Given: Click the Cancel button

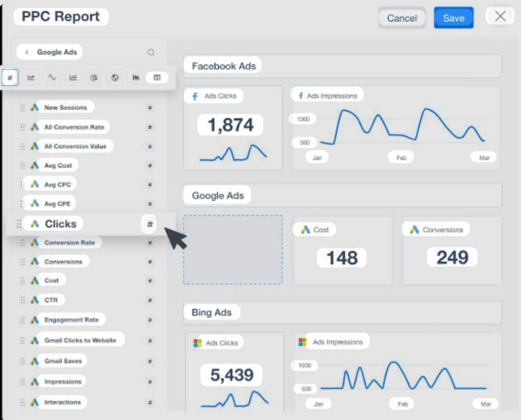Looking at the screenshot, I should [402, 18].
